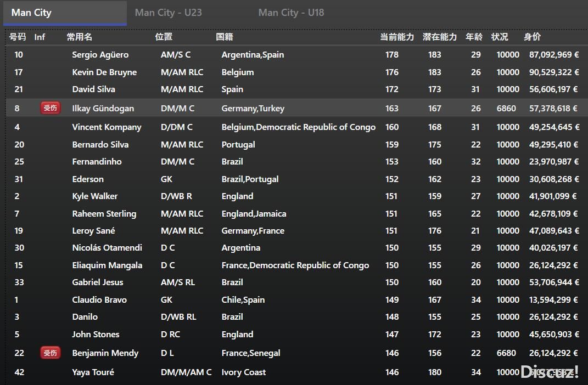Select player David Silva
This screenshot has width=588, height=385.
click(93, 89)
